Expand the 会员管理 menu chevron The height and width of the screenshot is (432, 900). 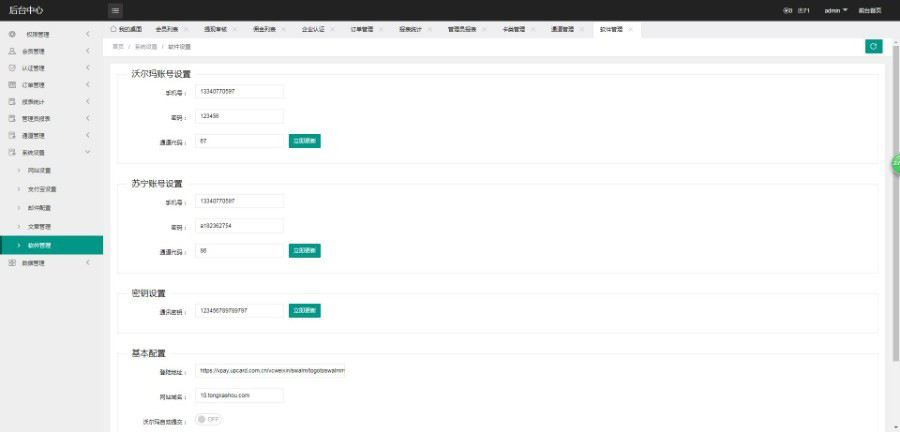tap(88, 51)
